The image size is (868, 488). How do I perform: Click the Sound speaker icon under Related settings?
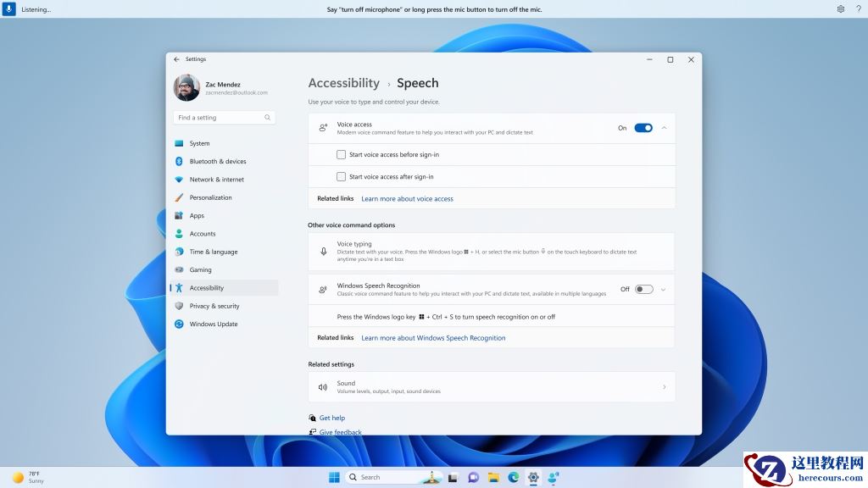click(x=323, y=386)
